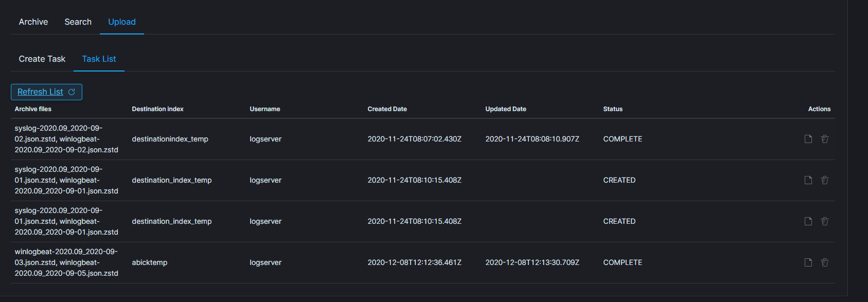The width and height of the screenshot is (868, 302).
Task: Open document icon for destinationindex_temp task
Action: tap(808, 139)
